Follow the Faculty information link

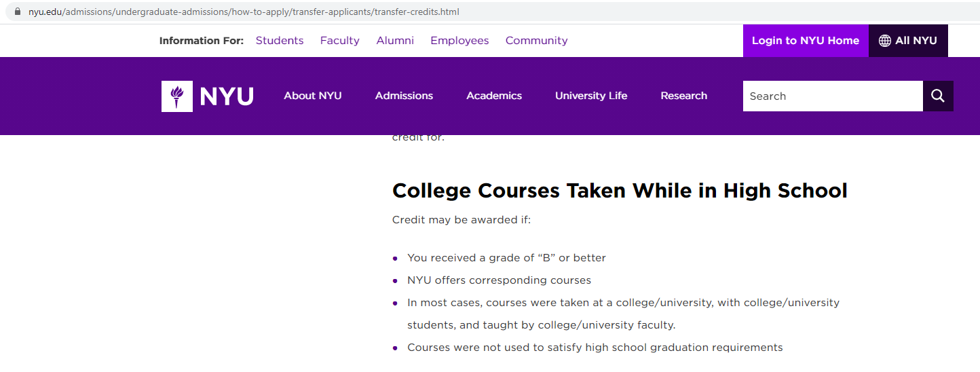(340, 41)
